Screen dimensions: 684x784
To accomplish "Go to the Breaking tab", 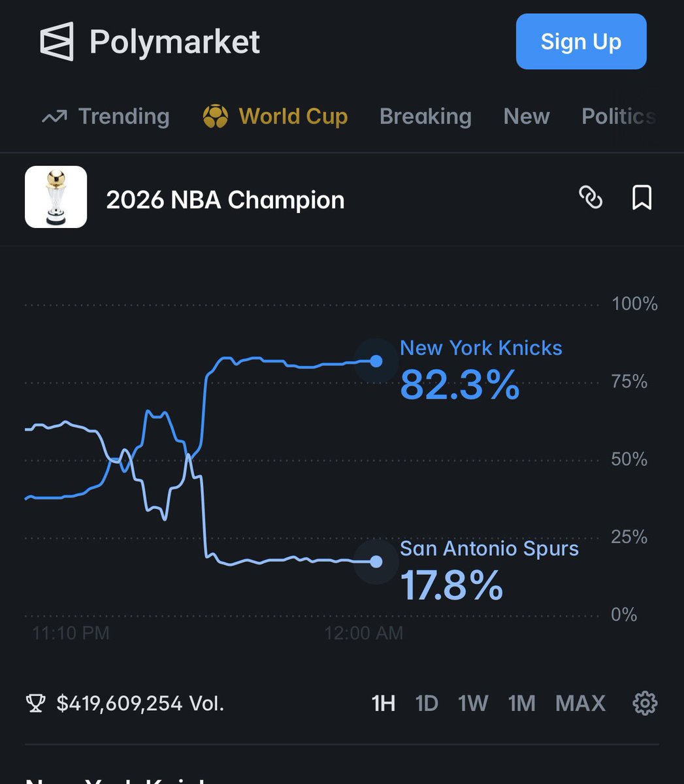I will point(425,117).
